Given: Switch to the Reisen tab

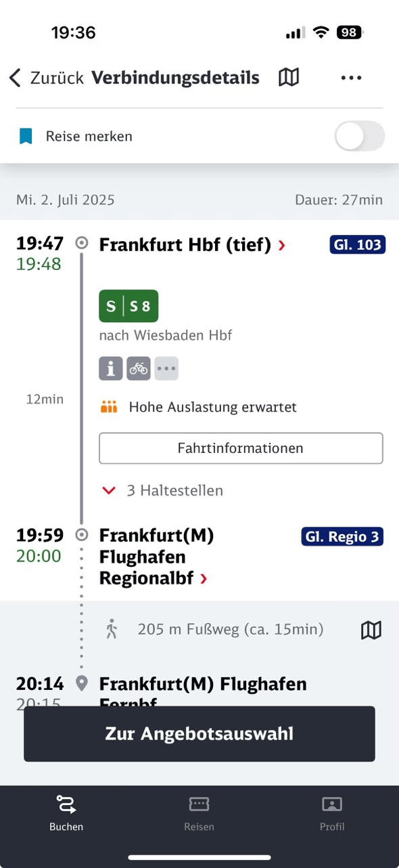Looking at the screenshot, I should (x=199, y=813).
